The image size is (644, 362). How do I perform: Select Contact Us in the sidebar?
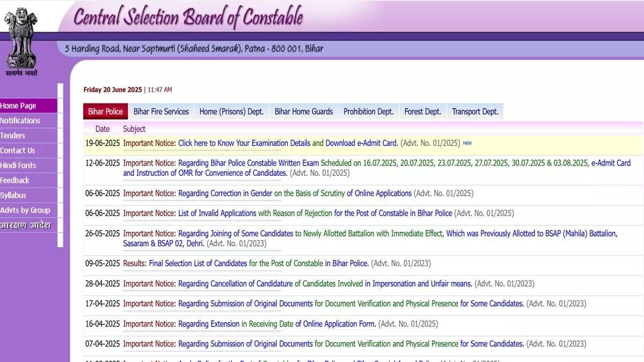[x=28, y=151]
